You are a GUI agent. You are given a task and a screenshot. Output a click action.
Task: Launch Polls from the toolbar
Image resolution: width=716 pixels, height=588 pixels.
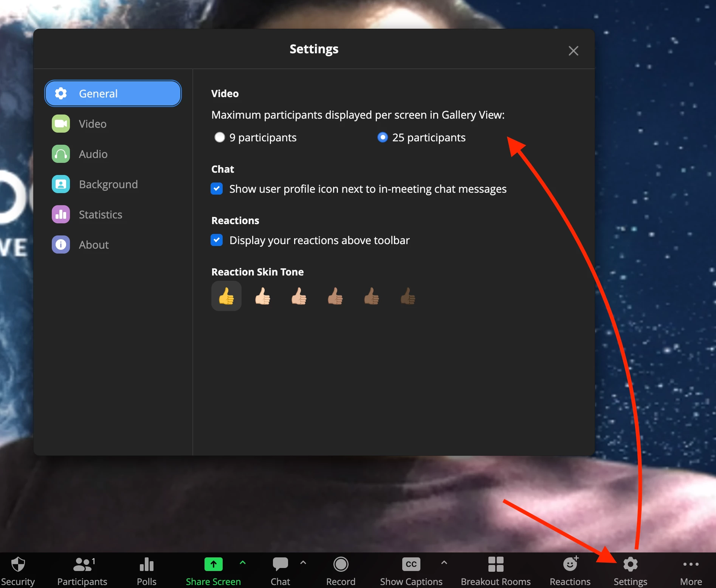pos(147,565)
